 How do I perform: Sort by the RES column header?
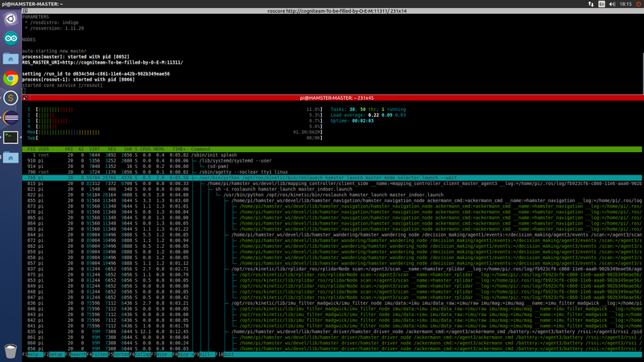pos(112,149)
